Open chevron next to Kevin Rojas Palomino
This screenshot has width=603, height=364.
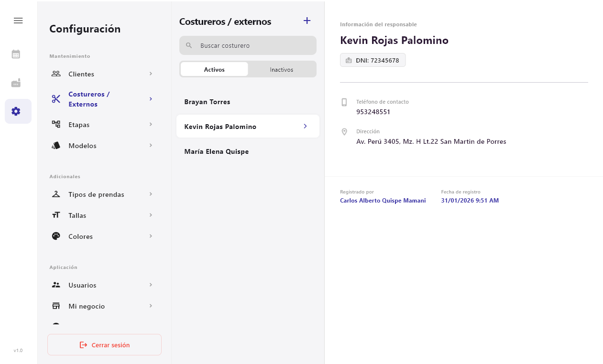pos(305,127)
